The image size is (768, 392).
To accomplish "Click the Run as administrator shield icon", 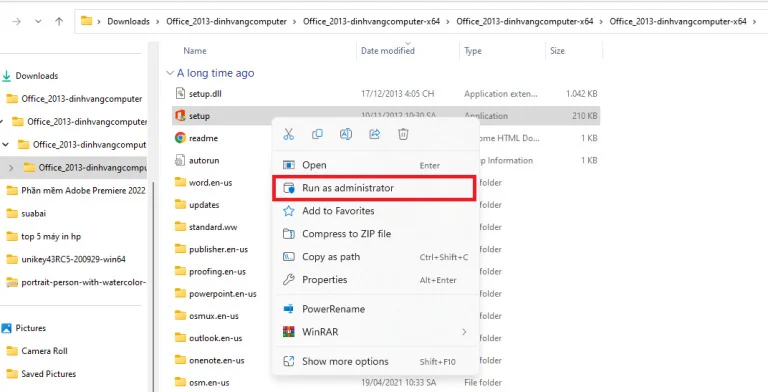I will 288,188.
